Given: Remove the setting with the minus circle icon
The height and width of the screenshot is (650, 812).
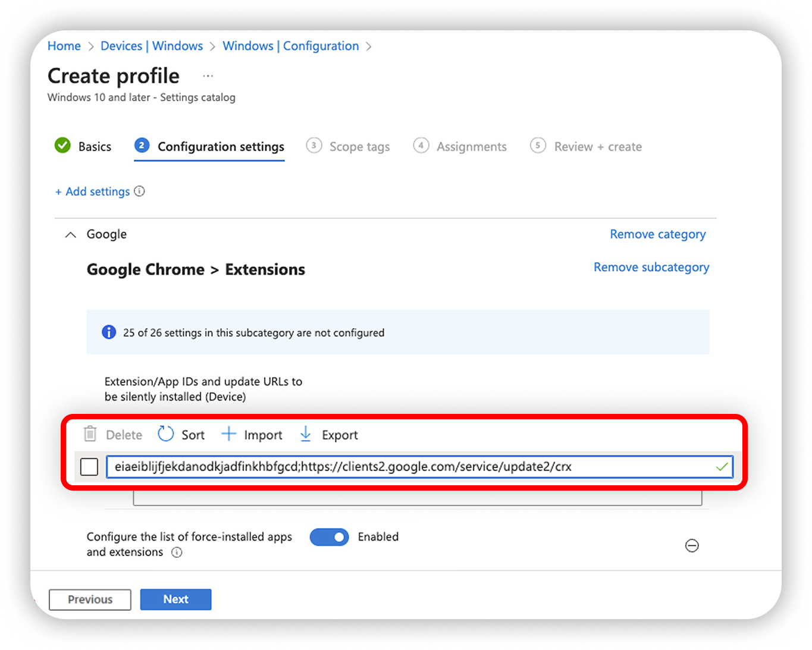Looking at the screenshot, I should (692, 545).
